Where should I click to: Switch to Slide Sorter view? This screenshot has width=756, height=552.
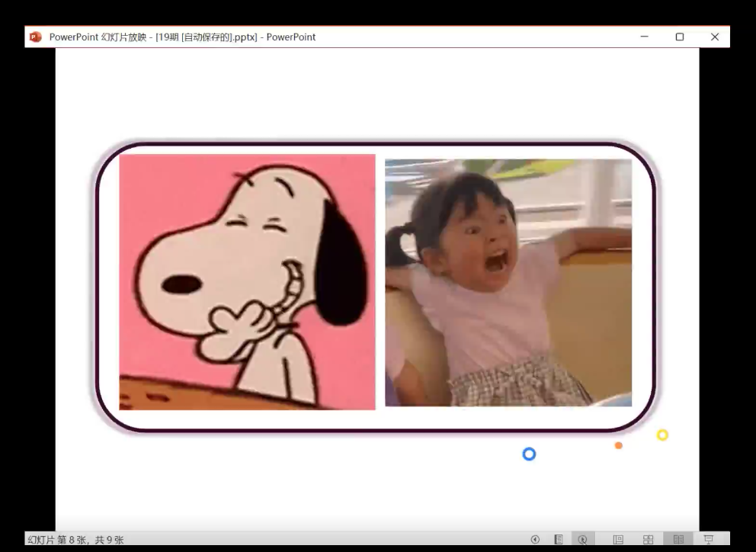(648, 539)
